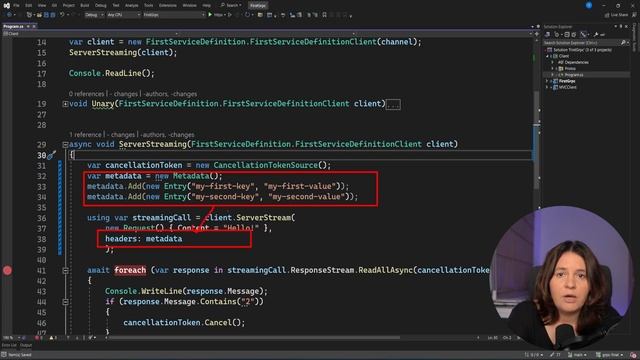640x360 pixels.
Task: Open the File menu
Action: (16, 5)
